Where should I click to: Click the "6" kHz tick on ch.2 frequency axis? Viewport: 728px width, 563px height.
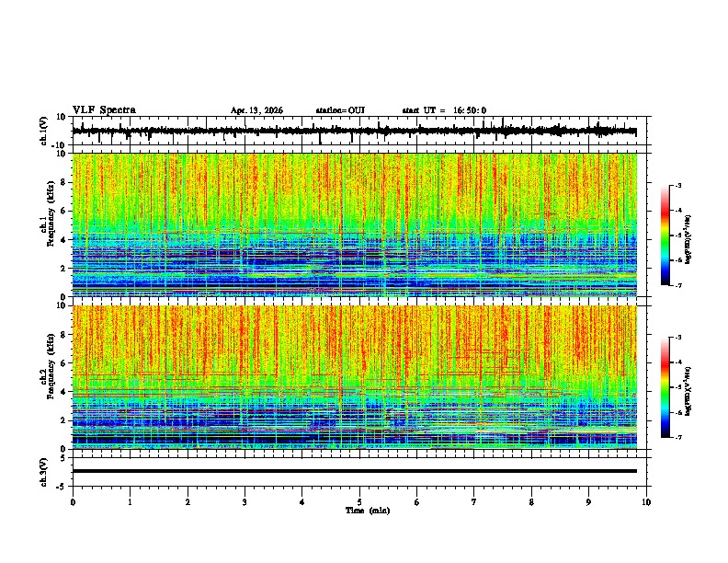64,363
